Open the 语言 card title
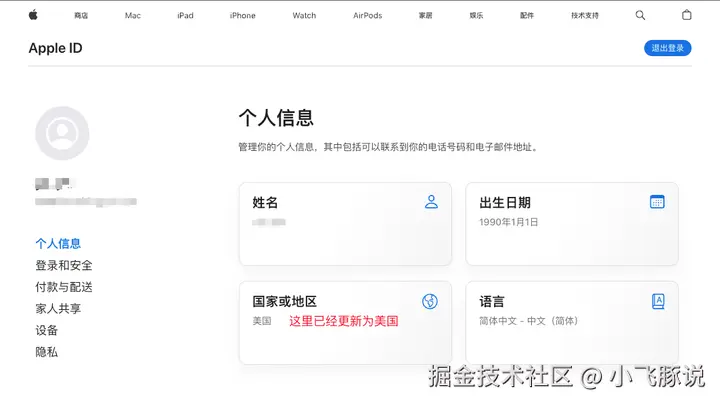 (492, 302)
